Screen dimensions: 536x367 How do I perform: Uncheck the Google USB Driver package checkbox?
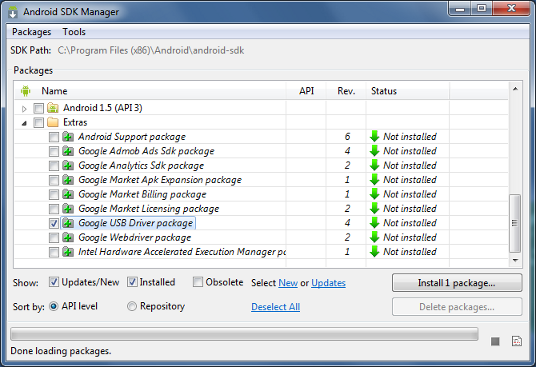pyautogui.click(x=54, y=223)
